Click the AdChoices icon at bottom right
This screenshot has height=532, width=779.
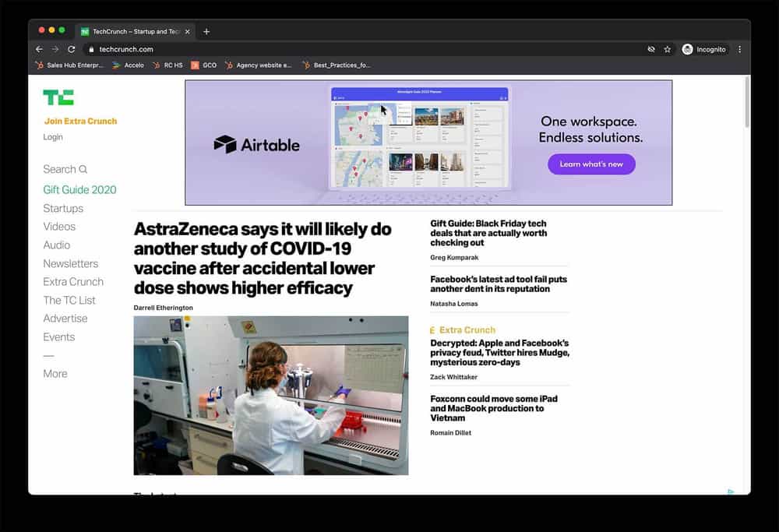click(731, 491)
